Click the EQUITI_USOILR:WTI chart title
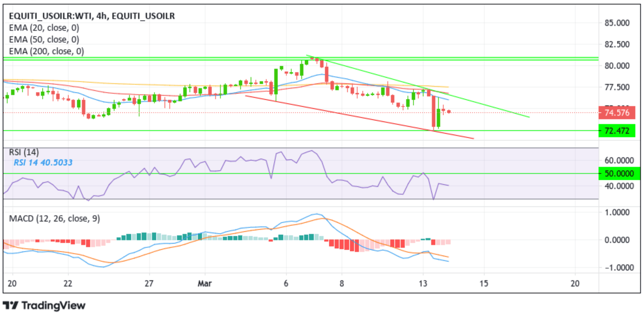The width and height of the screenshot is (644, 319). (x=92, y=16)
